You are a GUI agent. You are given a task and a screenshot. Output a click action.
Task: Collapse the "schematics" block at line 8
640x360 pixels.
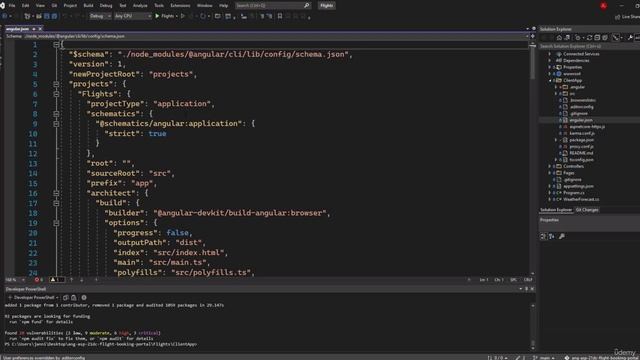click(x=56, y=114)
